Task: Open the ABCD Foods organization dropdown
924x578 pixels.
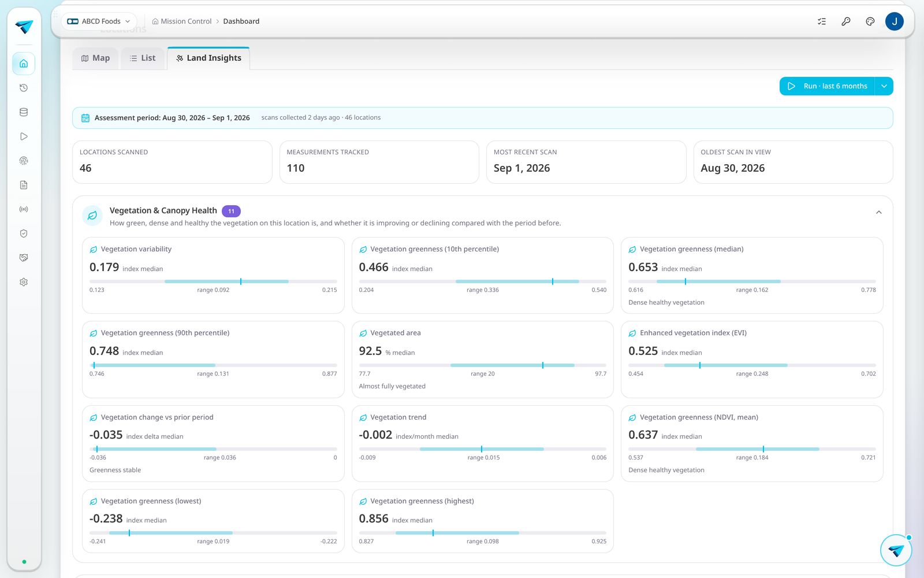Action: tap(99, 21)
